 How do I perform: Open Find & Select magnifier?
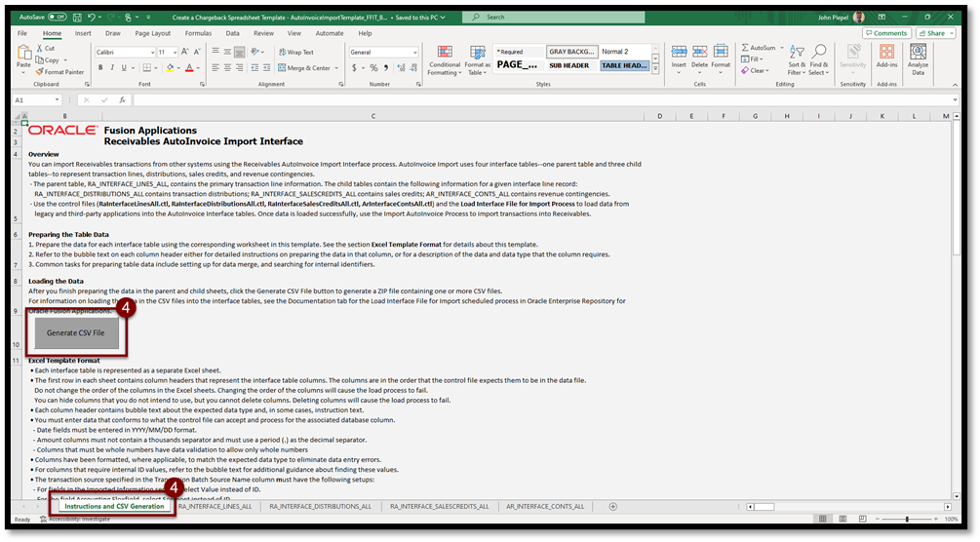[818, 60]
